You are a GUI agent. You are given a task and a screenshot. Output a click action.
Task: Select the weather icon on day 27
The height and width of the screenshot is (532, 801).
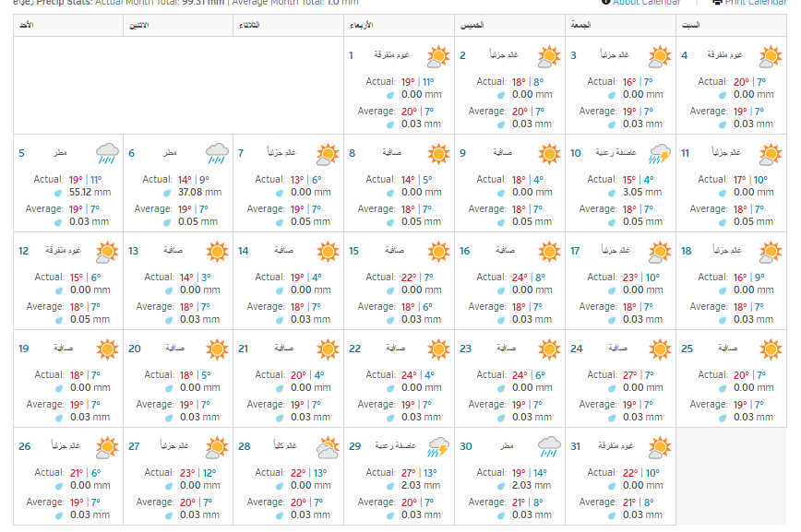click(x=217, y=447)
